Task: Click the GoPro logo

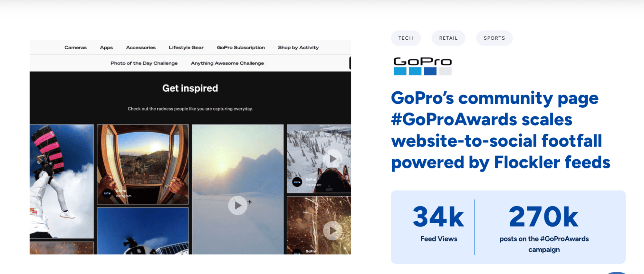Action: (x=423, y=66)
